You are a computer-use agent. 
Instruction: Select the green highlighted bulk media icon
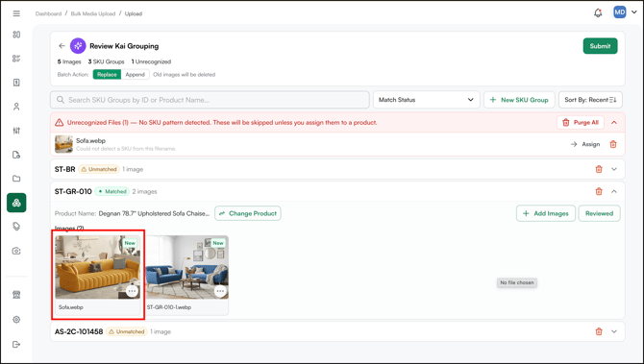tap(16, 203)
